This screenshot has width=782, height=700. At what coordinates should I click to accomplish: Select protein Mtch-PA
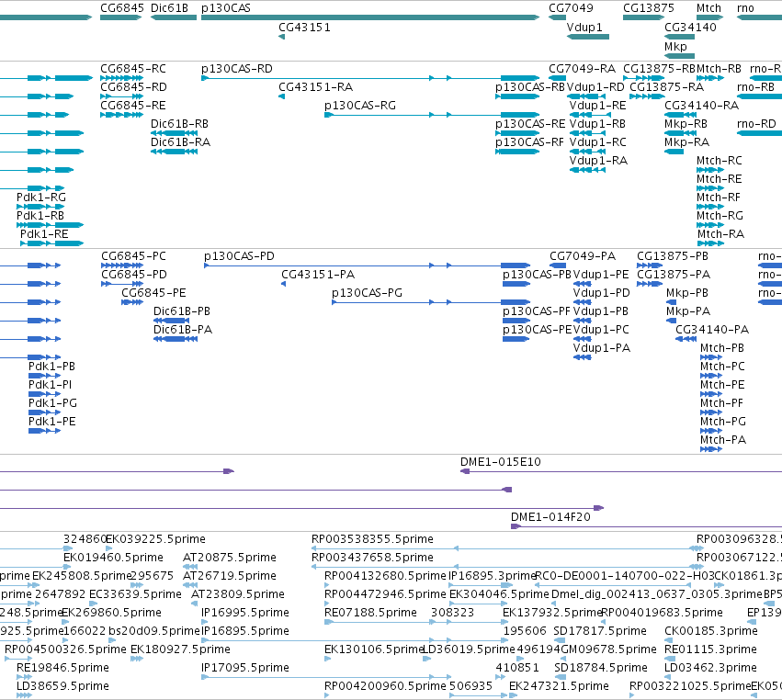[x=711, y=449]
